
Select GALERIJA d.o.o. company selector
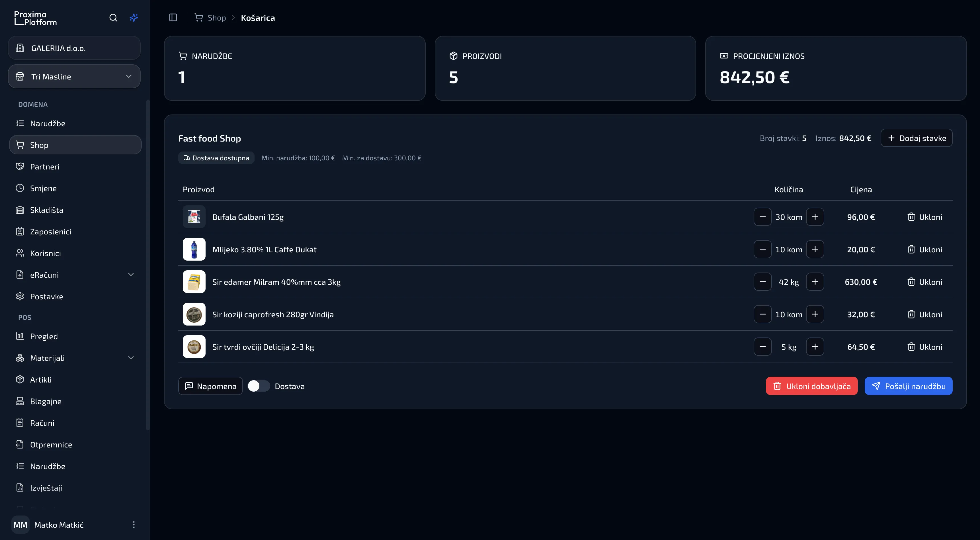click(x=74, y=48)
